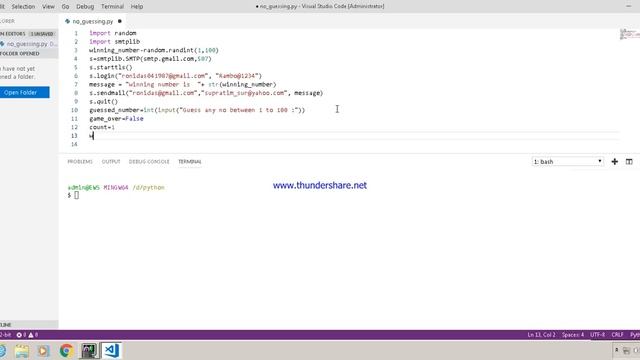Screen dimensions: 640x360
Task: Click the errors count icon in status bar
Action: coord(19,335)
